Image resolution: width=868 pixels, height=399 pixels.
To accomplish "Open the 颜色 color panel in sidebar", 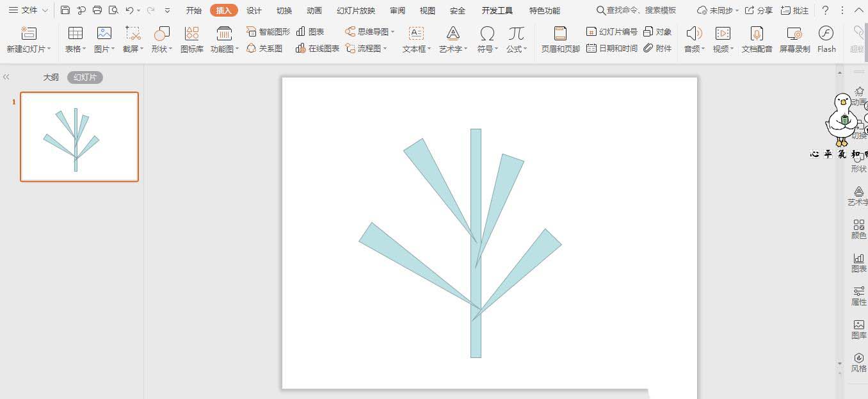I will coord(859,229).
